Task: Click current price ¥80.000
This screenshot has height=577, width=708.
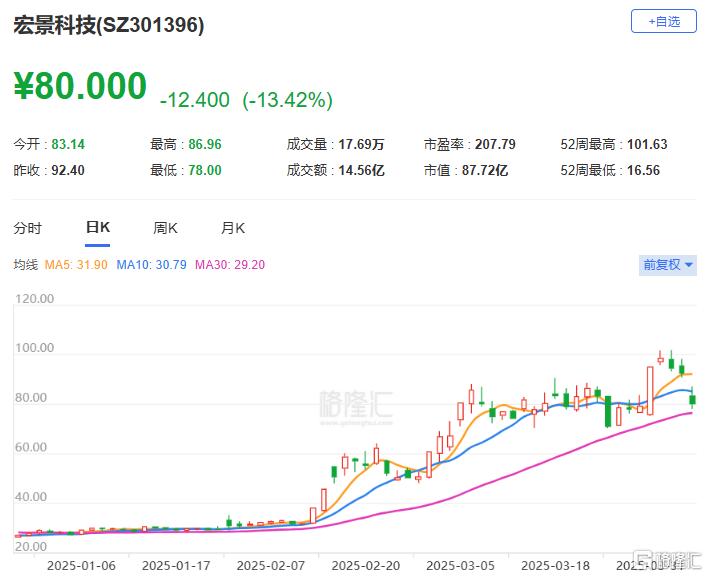Action: 80,86
